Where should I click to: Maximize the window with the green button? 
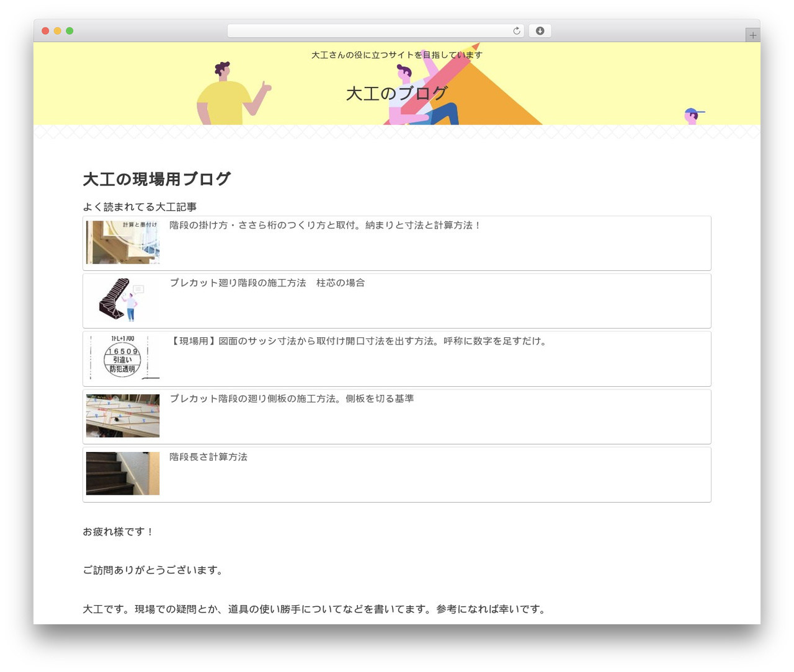tap(69, 31)
